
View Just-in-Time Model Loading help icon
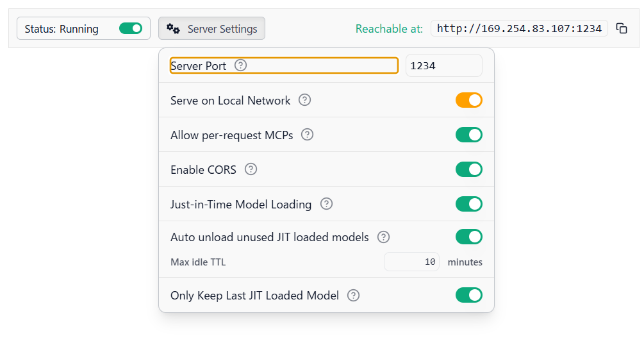[327, 203]
